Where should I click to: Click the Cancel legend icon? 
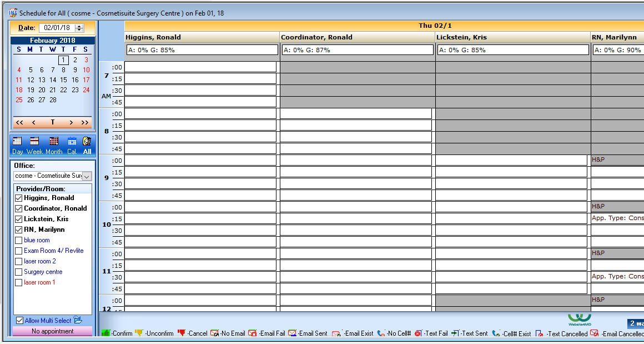pyautogui.click(x=181, y=333)
